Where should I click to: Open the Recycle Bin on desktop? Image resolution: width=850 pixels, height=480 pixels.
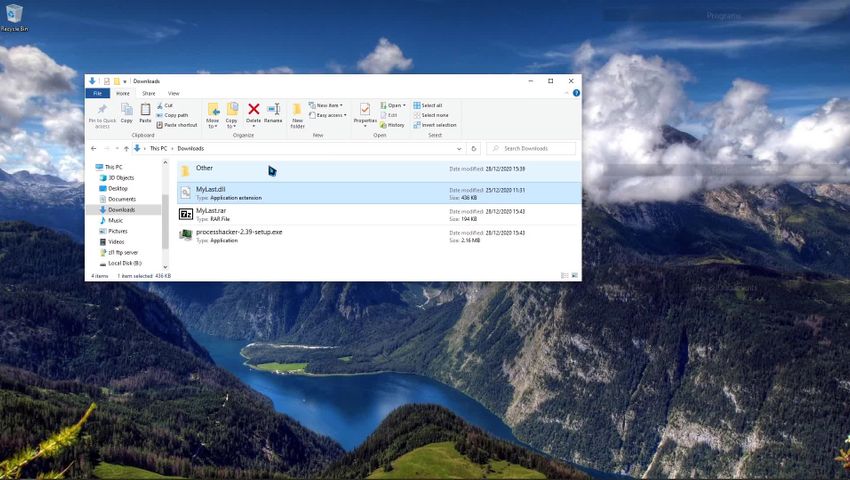pyautogui.click(x=12, y=14)
